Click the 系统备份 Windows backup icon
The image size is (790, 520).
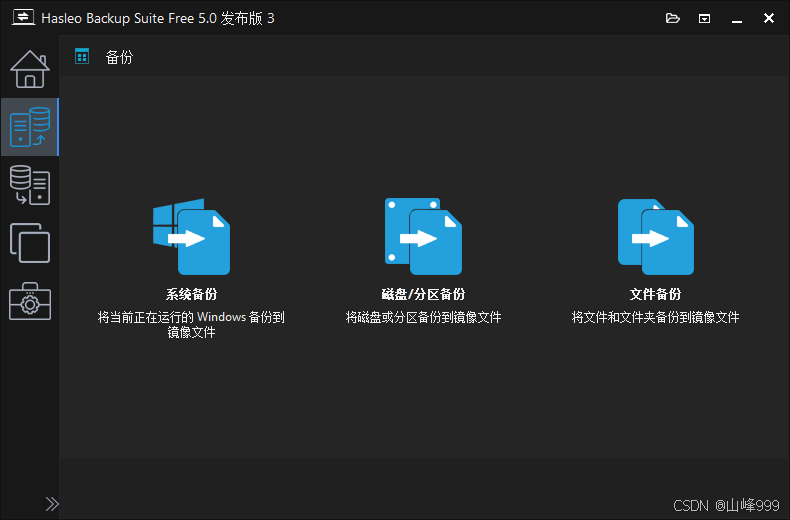tap(191, 236)
